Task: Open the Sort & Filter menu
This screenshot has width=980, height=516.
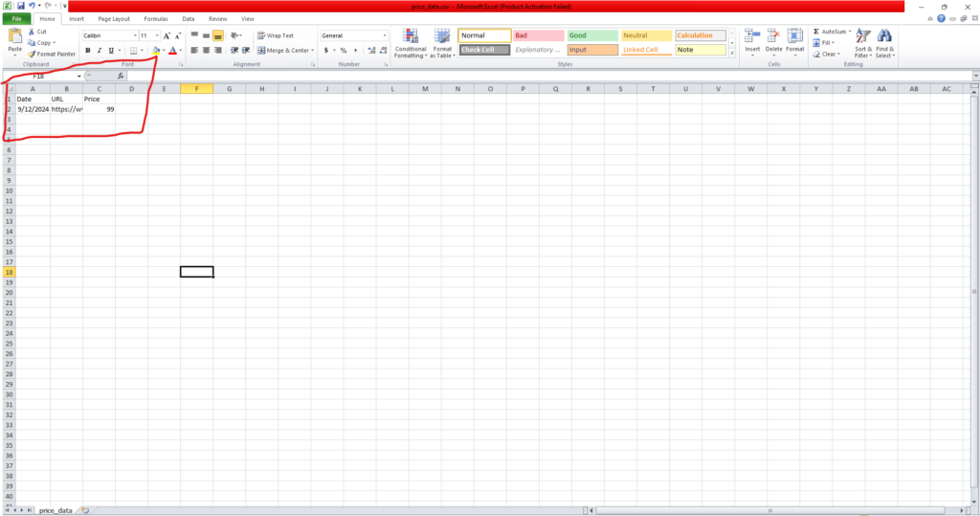Action: (862, 42)
